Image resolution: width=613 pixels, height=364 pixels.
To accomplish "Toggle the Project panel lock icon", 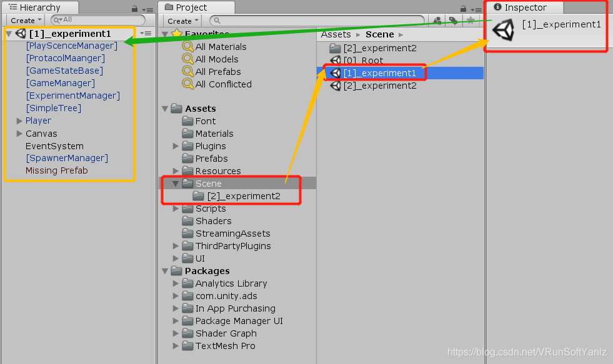I will click(463, 9).
